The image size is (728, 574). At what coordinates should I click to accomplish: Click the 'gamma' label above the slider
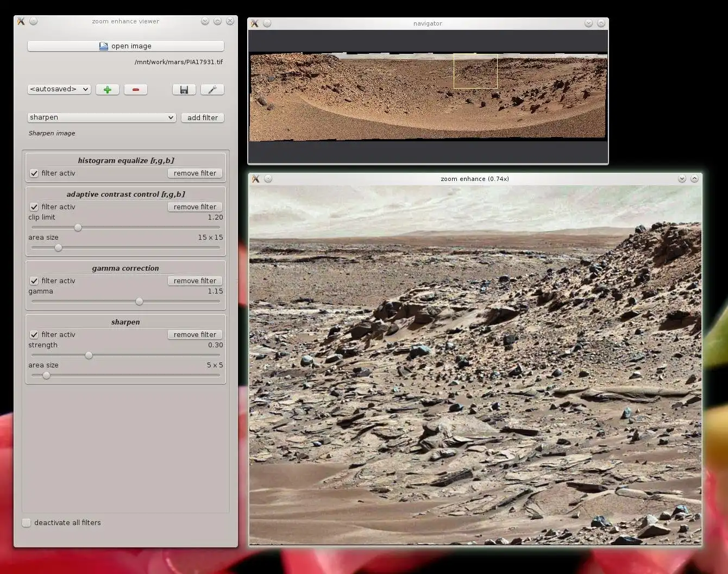point(41,291)
